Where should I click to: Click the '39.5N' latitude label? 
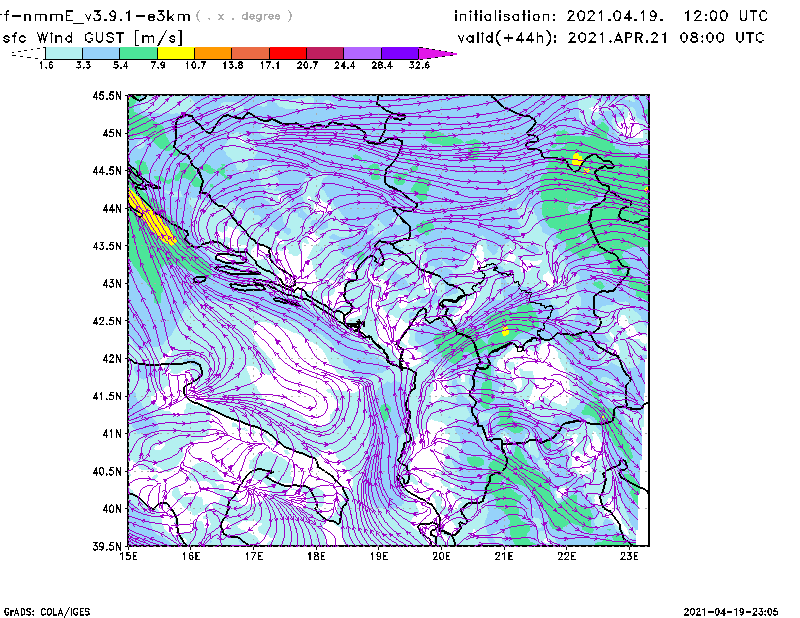tap(107, 547)
